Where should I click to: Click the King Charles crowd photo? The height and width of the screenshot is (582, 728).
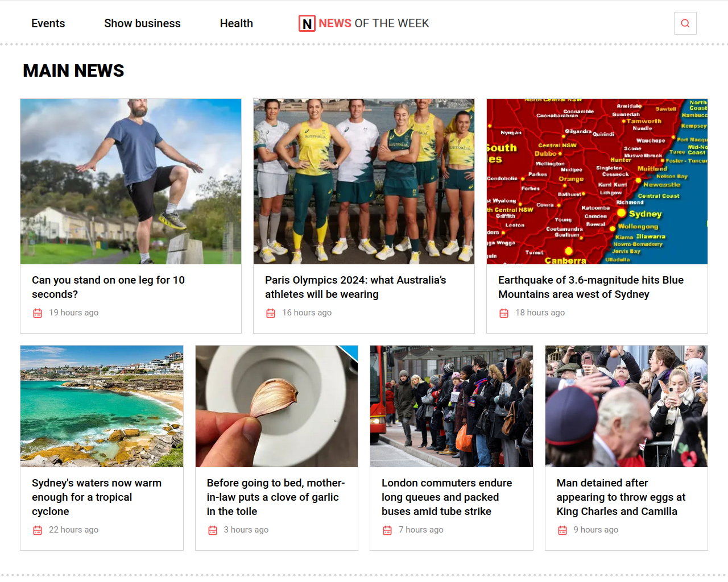[x=626, y=406]
